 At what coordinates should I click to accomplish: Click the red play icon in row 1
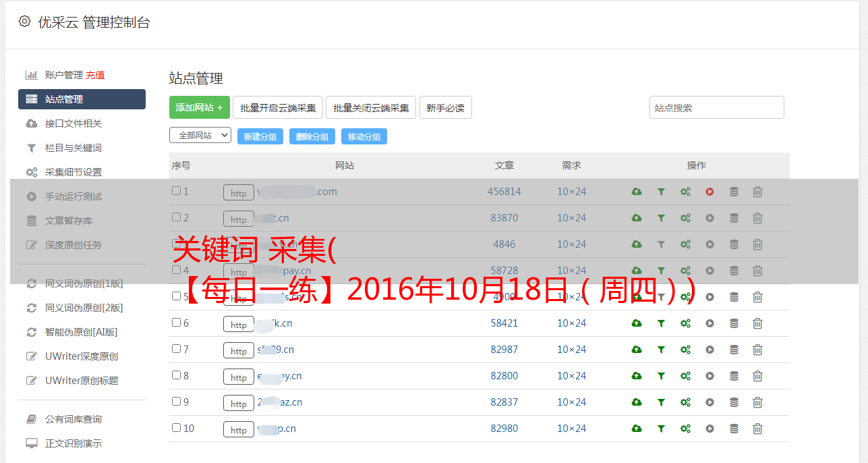point(710,192)
